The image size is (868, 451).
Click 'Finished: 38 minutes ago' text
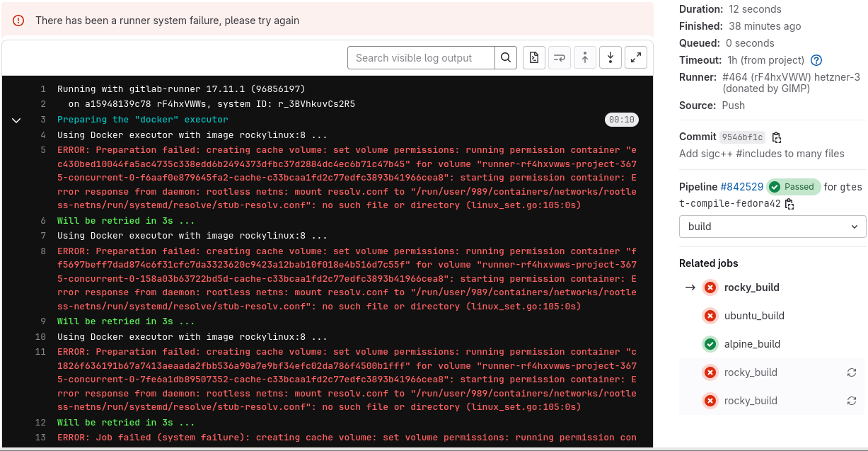pyautogui.click(x=740, y=26)
